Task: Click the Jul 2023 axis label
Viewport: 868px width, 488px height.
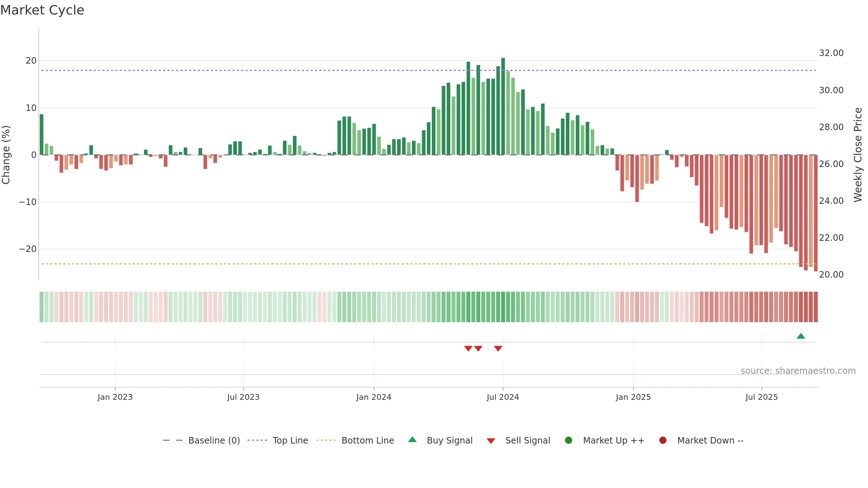Action: click(x=243, y=397)
